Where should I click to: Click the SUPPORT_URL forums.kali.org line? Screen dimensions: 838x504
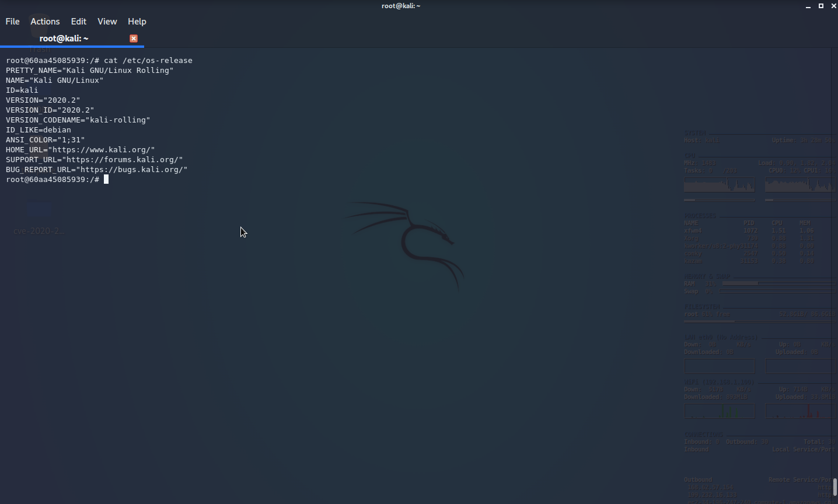[95, 160]
